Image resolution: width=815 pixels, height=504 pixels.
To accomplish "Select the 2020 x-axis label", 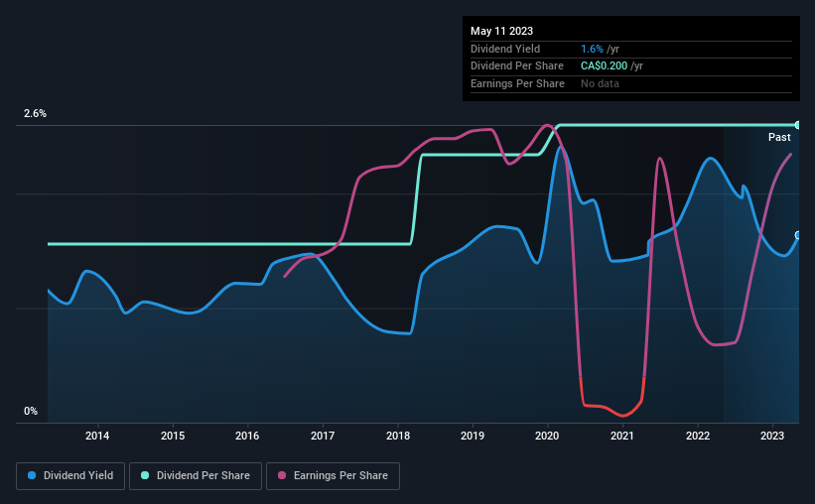I will tap(547, 436).
